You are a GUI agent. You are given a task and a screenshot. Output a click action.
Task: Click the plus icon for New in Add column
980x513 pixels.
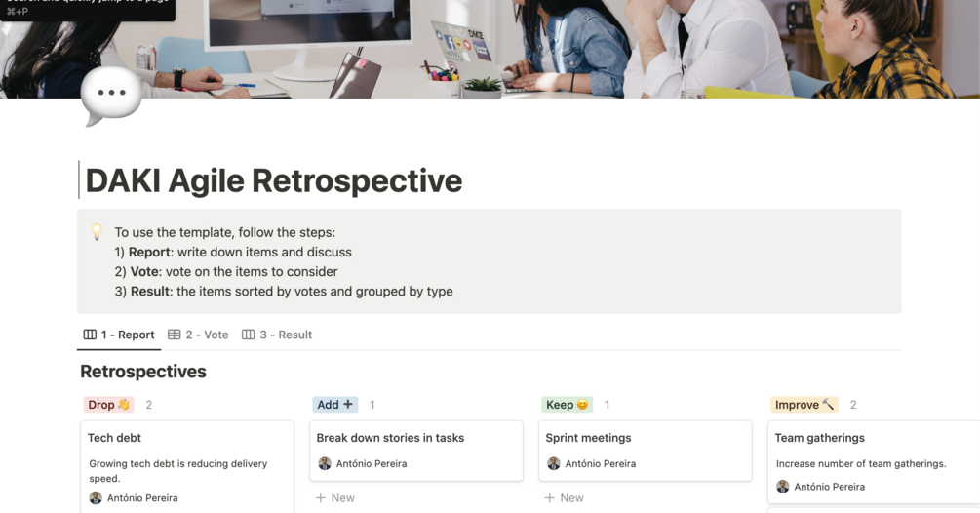click(321, 498)
